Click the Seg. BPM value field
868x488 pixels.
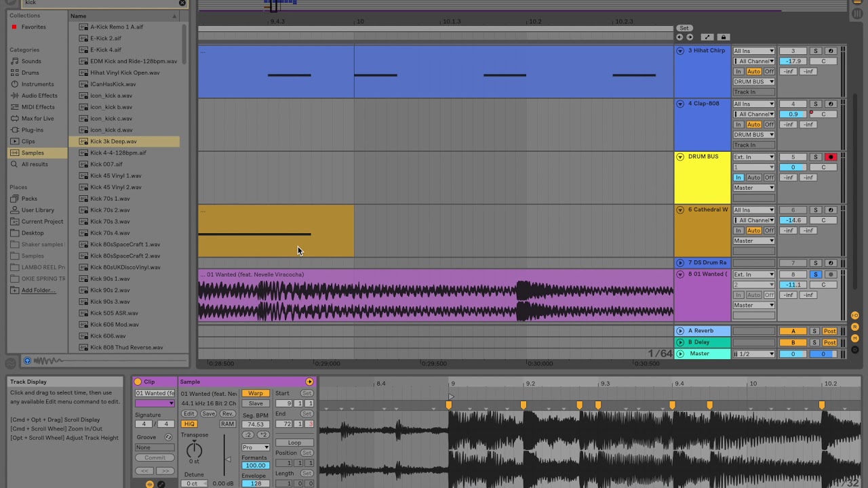[x=256, y=424]
